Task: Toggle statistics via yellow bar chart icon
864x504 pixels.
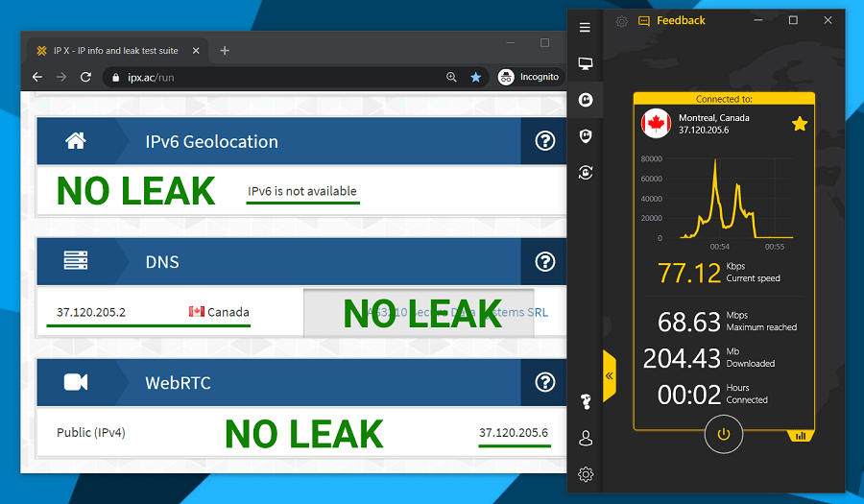Action: (801, 436)
